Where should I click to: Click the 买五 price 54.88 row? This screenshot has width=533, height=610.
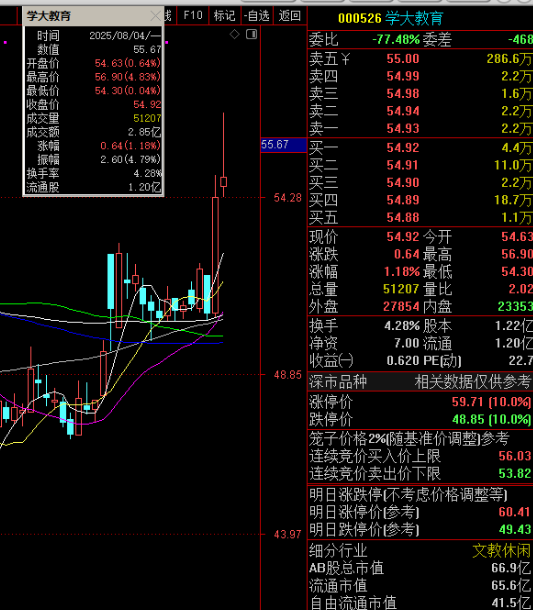tap(420, 217)
